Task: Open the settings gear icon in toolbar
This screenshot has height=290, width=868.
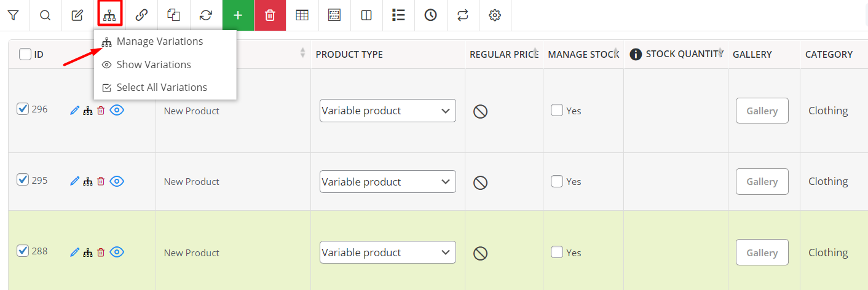Action: pos(494,15)
